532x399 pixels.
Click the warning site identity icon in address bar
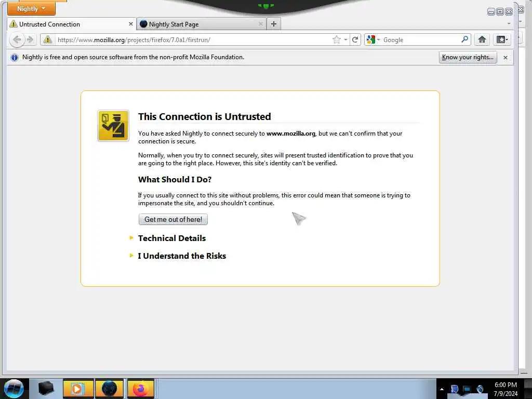[48, 39]
